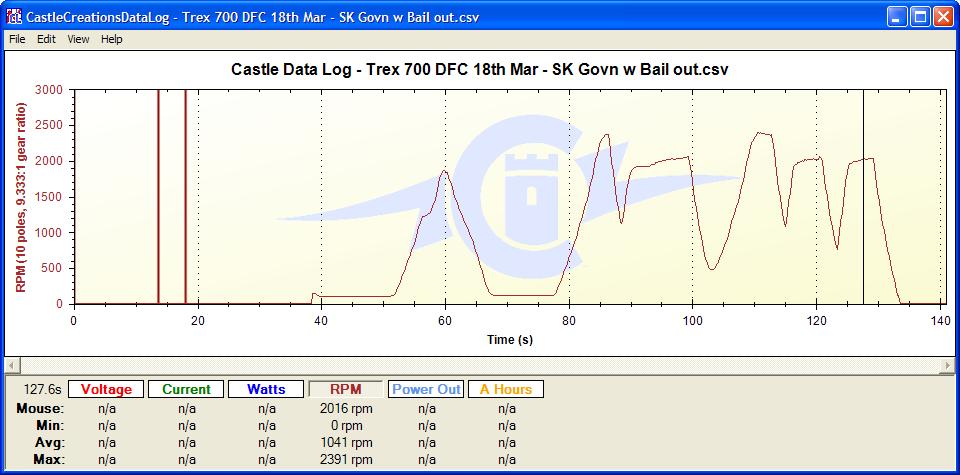Maximize the data log window
Image resolution: width=960 pixels, height=475 pixels.
[918, 17]
